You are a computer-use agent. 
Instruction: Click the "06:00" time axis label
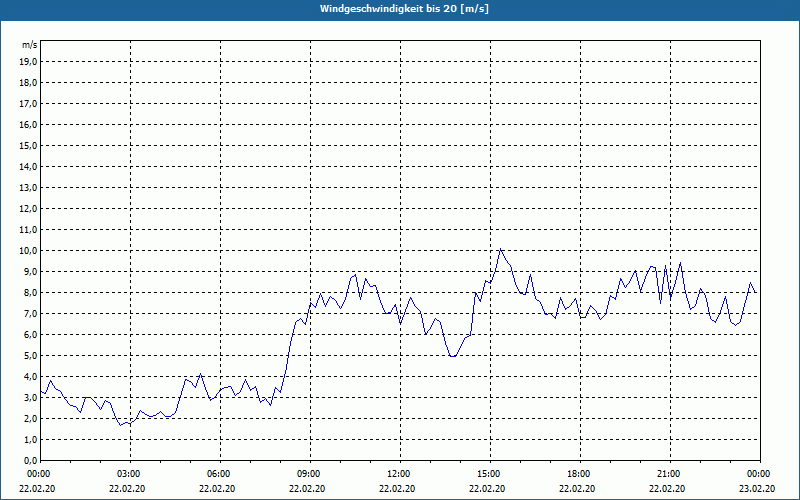tap(220, 474)
